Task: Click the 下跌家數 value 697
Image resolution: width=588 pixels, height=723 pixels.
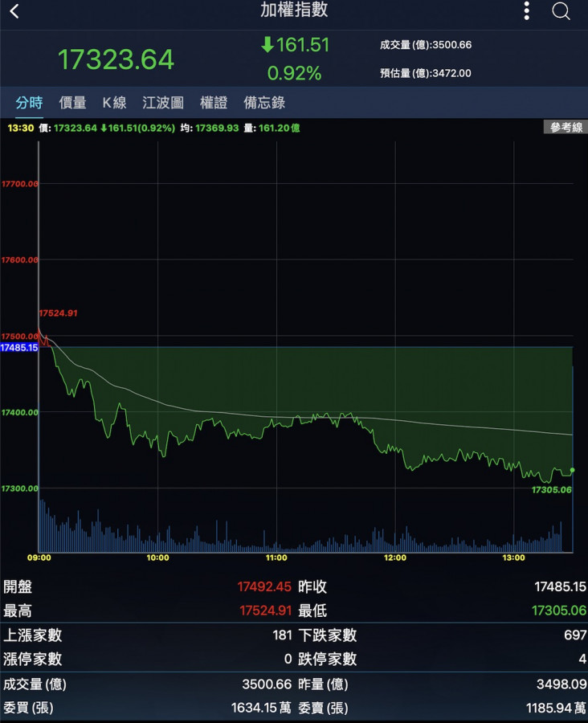Action: pos(575,635)
